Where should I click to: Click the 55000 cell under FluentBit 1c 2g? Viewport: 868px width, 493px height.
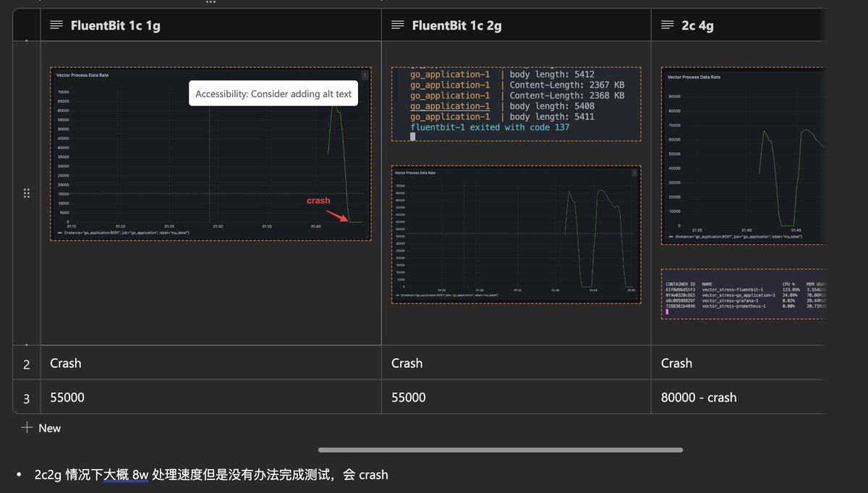pyautogui.click(x=516, y=397)
